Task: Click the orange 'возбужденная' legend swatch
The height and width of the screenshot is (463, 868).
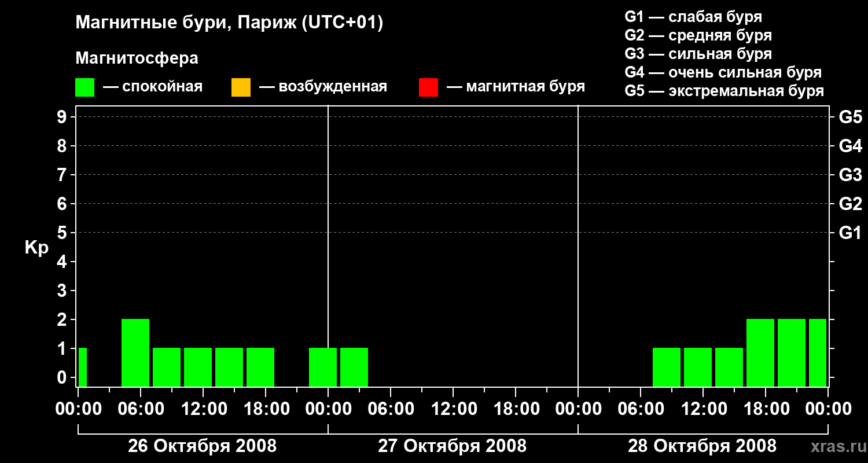Action: pos(241,87)
